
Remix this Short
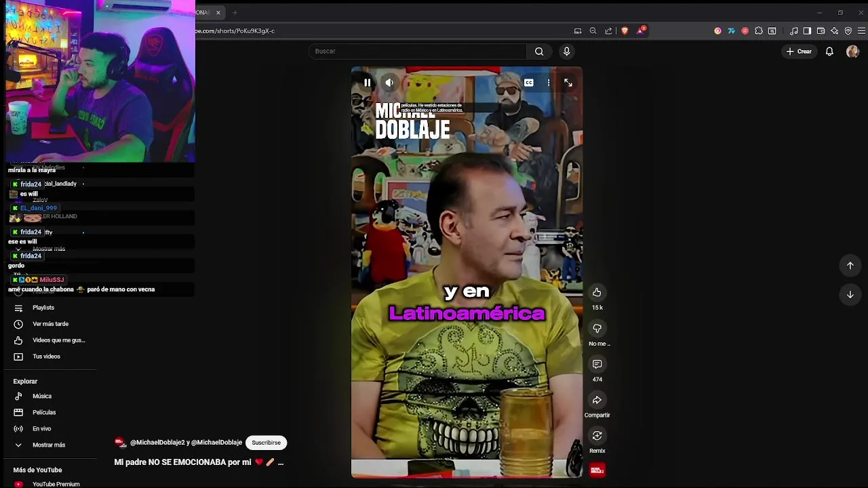597,435
